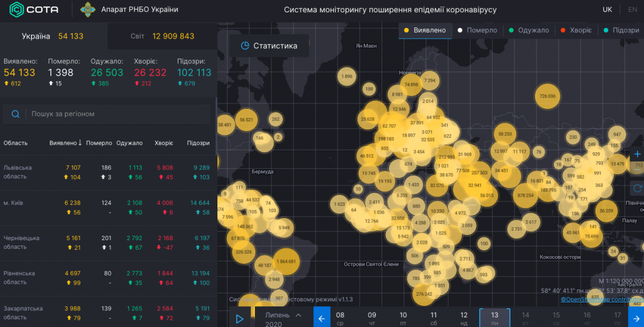Click the COTA logo
This screenshot has height=327, width=644.
pos(35,10)
